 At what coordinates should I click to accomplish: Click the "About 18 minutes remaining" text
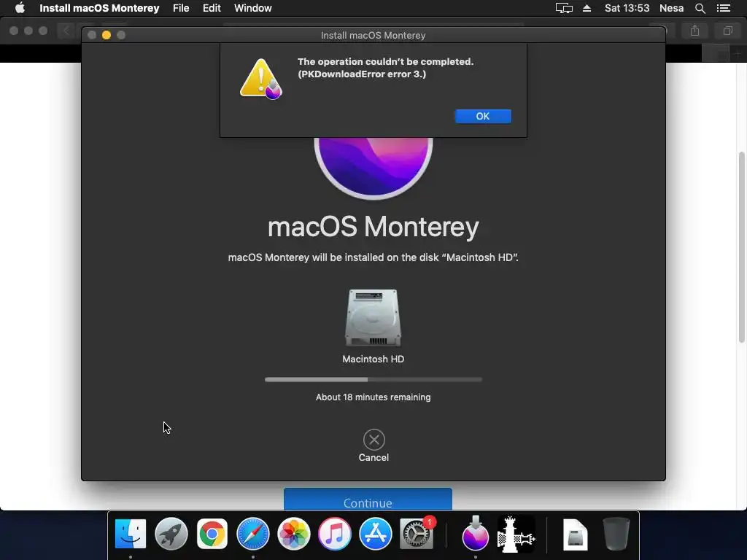pyautogui.click(x=373, y=397)
